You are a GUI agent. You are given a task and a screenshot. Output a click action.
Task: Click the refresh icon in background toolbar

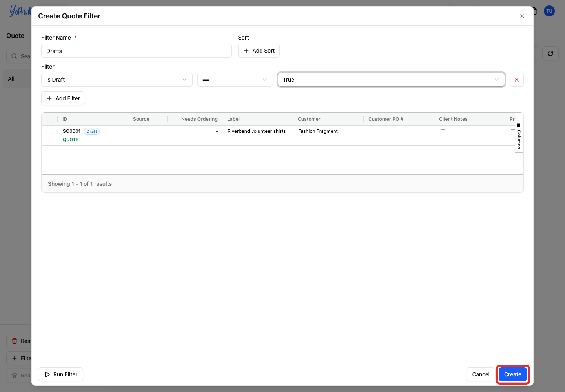pyautogui.click(x=550, y=53)
